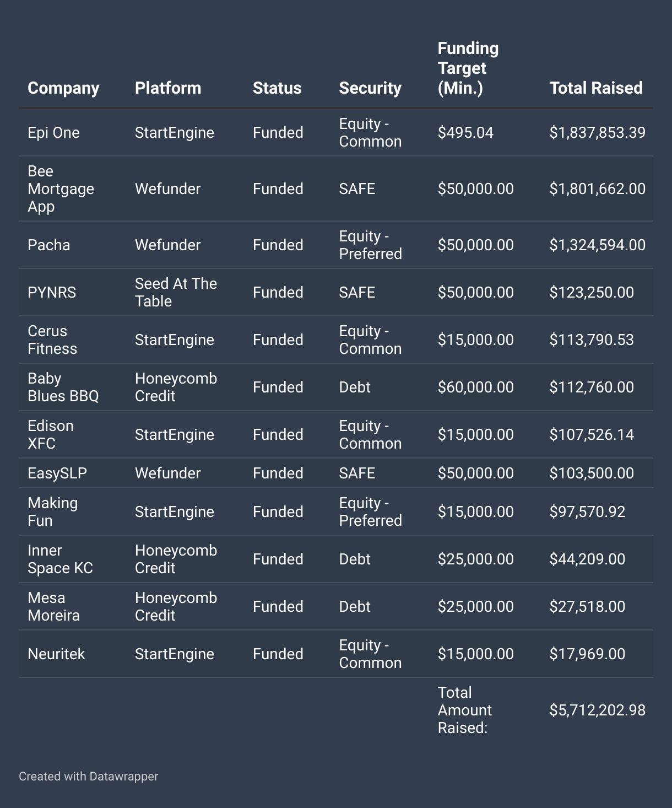Select the Mesa Moreira company cell
The width and height of the screenshot is (672, 808).
click(x=53, y=607)
